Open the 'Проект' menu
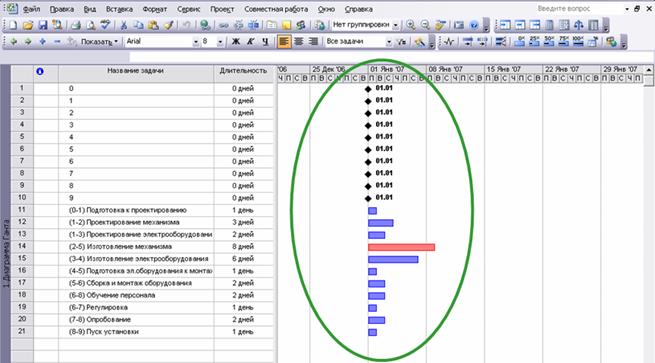This screenshot has height=363, width=655. point(222,9)
